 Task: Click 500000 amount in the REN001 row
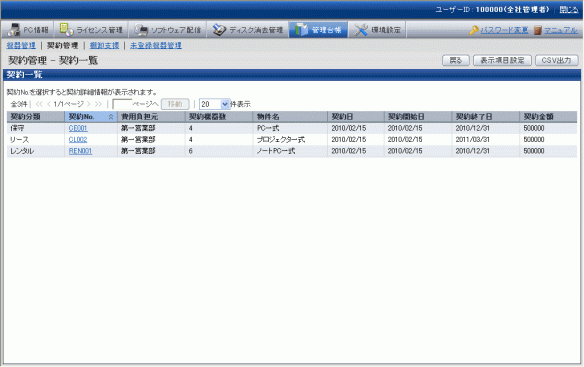(x=534, y=151)
